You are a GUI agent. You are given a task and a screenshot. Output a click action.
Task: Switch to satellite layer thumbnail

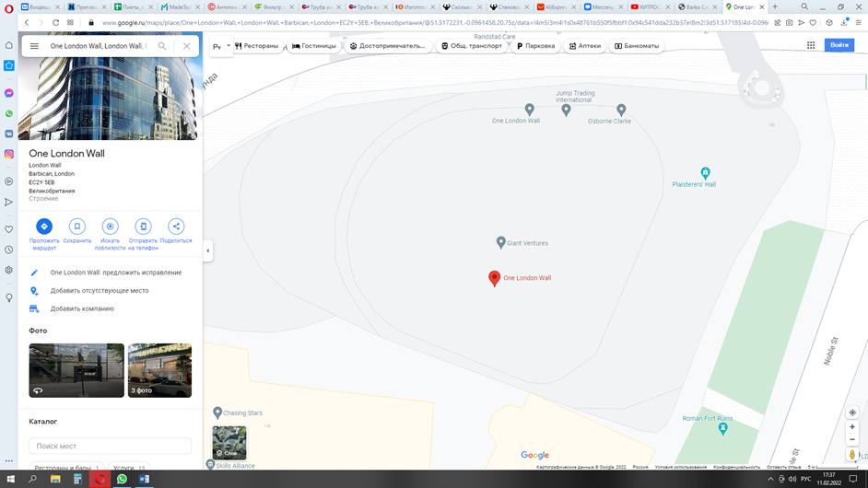[229, 443]
